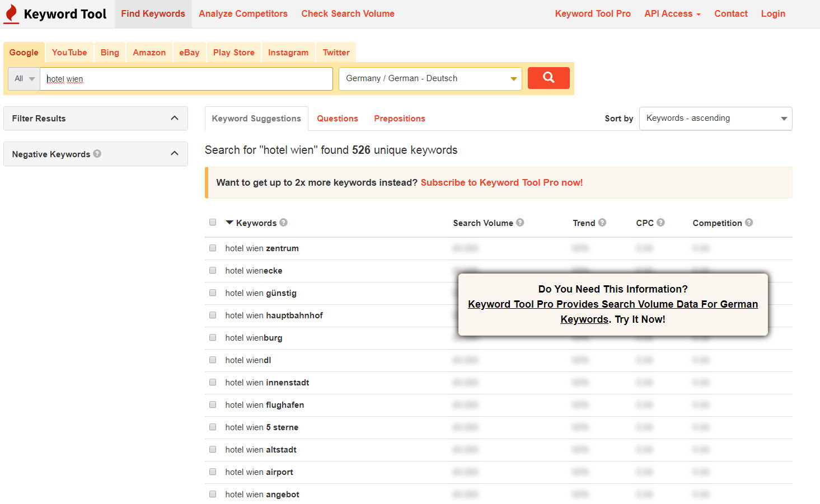Click help icon next to Negative Keywords
820x504 pixels.
click(x=97, y=153)
